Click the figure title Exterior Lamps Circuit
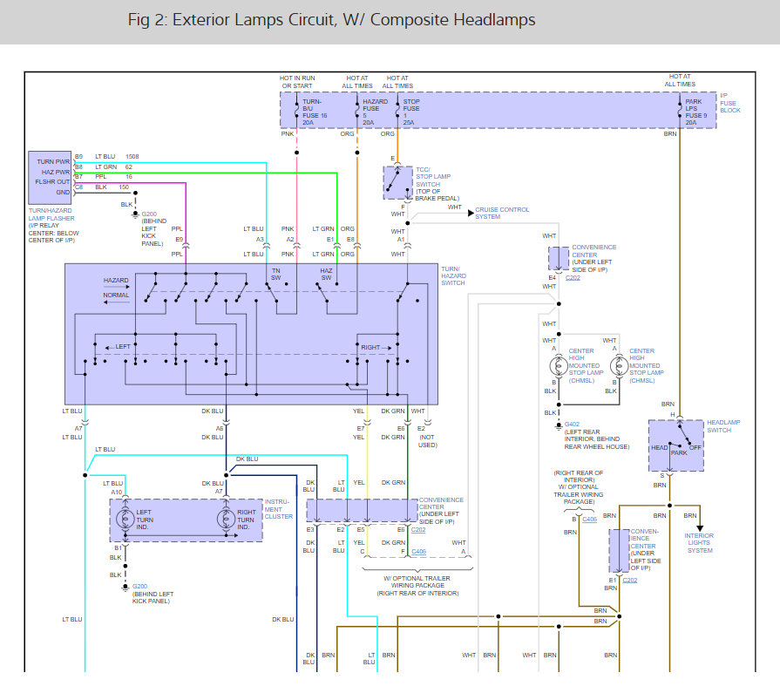The height and width of the screenshot is (700, 780). 331,19
